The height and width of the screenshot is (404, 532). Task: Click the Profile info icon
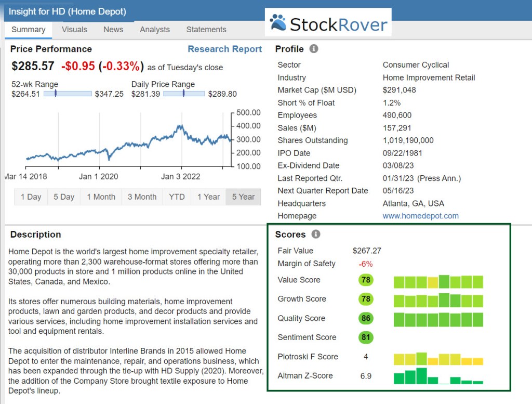coord(313,49)
